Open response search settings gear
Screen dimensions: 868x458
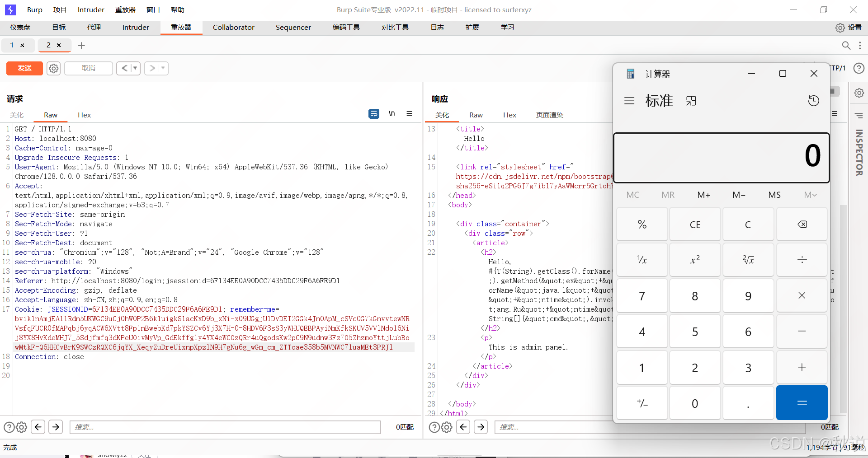click(447, 427)
